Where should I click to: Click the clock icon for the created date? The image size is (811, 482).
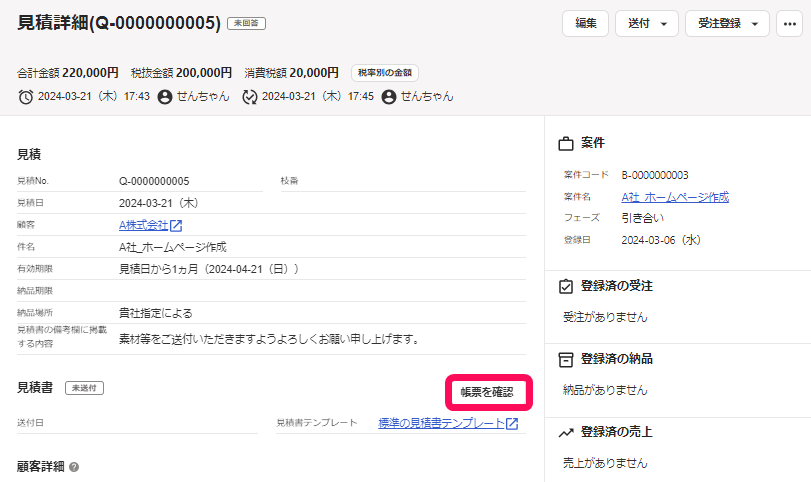(26, 97)
